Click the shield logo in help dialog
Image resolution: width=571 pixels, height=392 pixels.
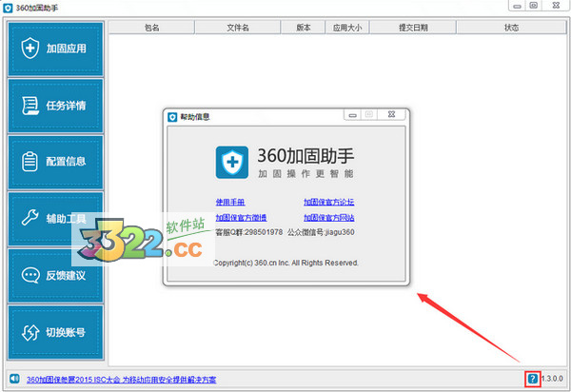(x=232, y=163)
